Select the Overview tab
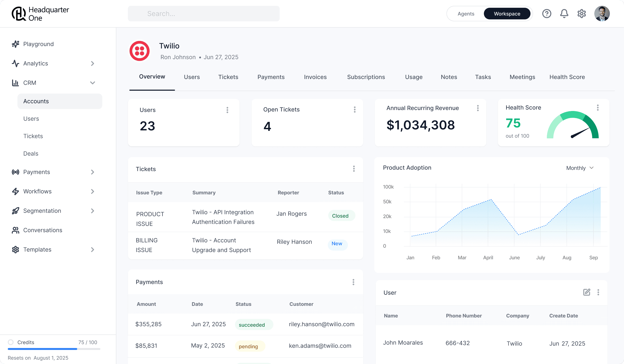624x364 pixels. pos(152,77)
